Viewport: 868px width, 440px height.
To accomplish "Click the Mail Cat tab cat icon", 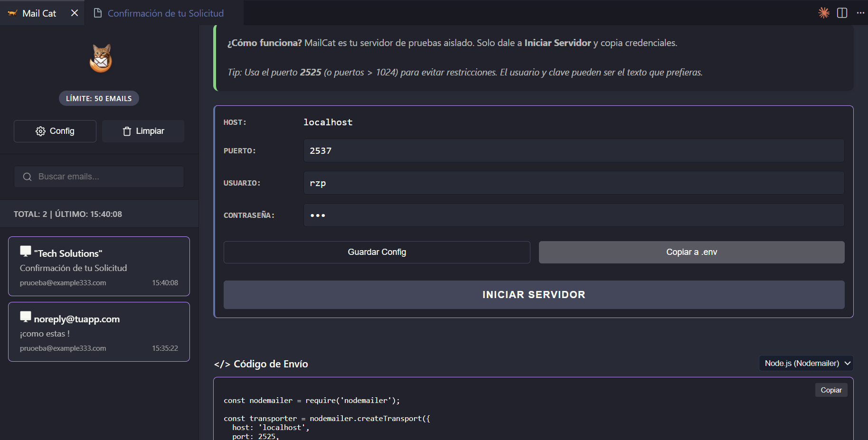I will pyautogui.click(x=12, y=13).
